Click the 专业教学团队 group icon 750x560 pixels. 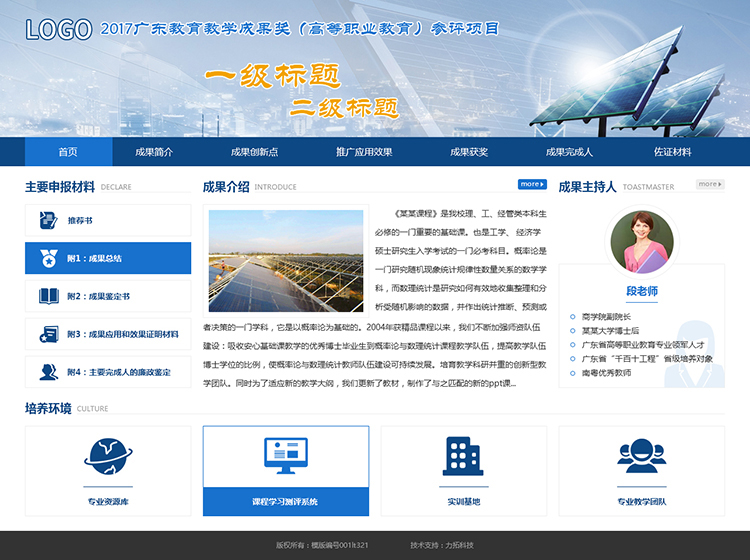click(x=640, y=457)
